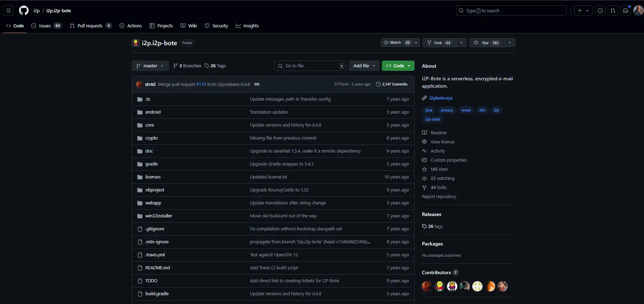644x304 pixels.
Task: View the 3 Branches list
Action: (187, 66)
